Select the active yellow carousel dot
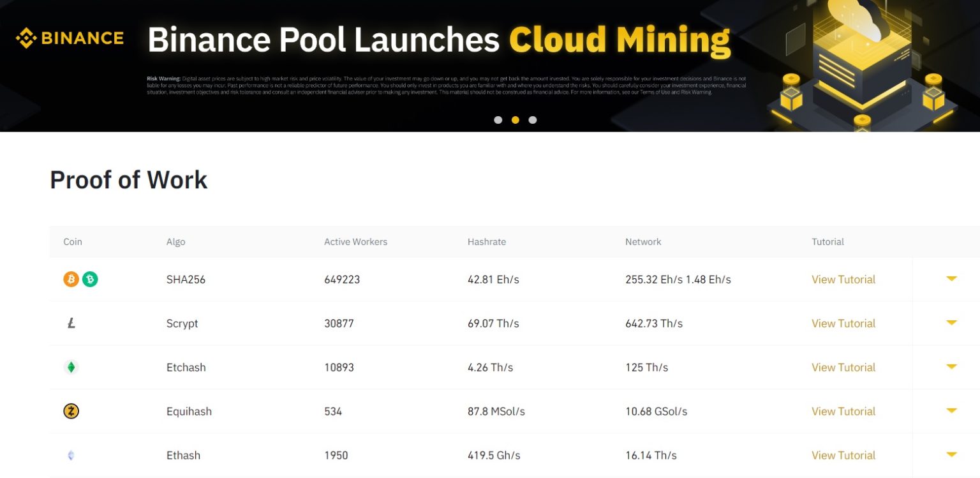Viewport: 980px width, 478px height. [516, 120]
